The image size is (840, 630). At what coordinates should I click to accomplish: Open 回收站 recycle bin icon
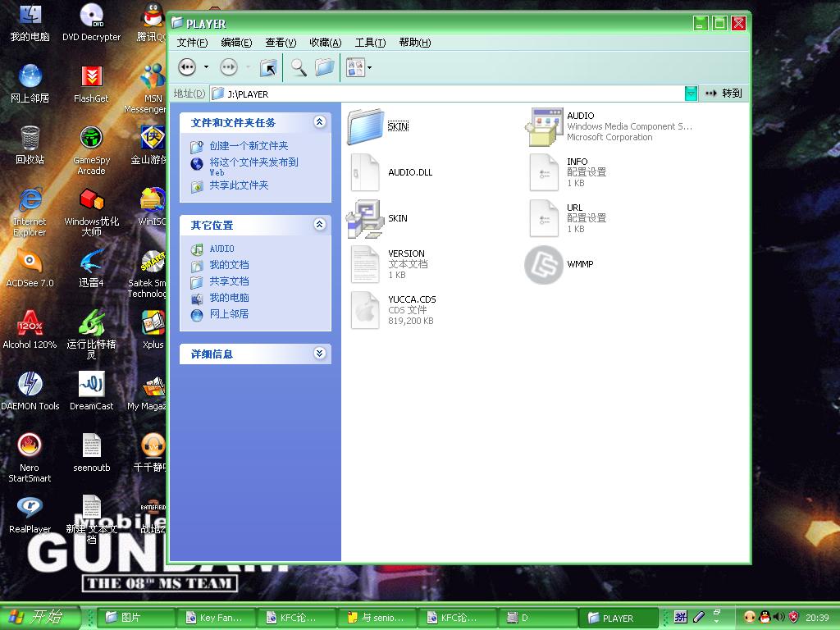30,145
